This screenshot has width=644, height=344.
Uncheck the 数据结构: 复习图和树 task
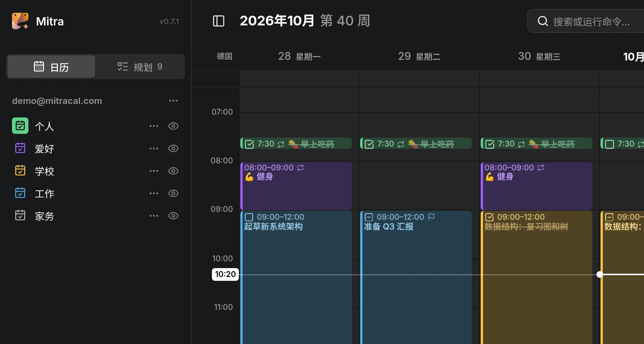tap(489, 217)
